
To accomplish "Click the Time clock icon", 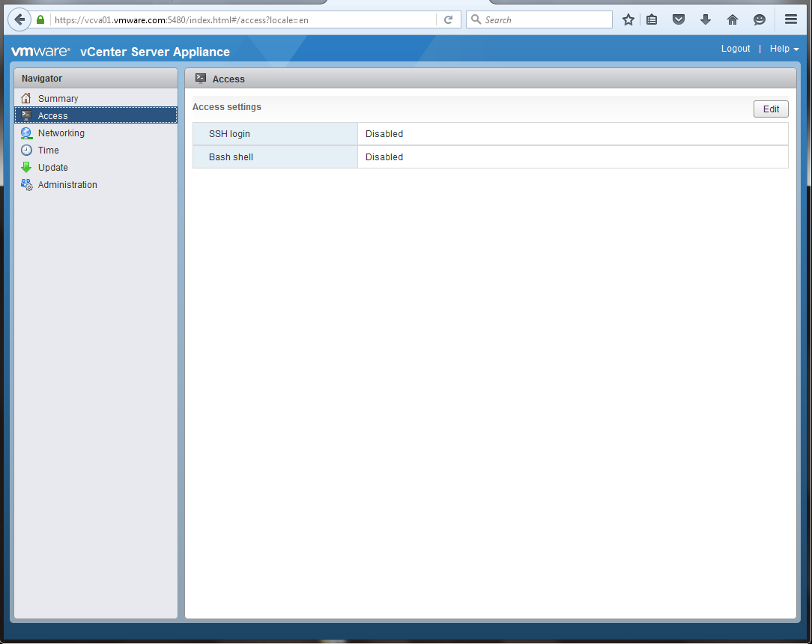I will [x=26, y=150].
